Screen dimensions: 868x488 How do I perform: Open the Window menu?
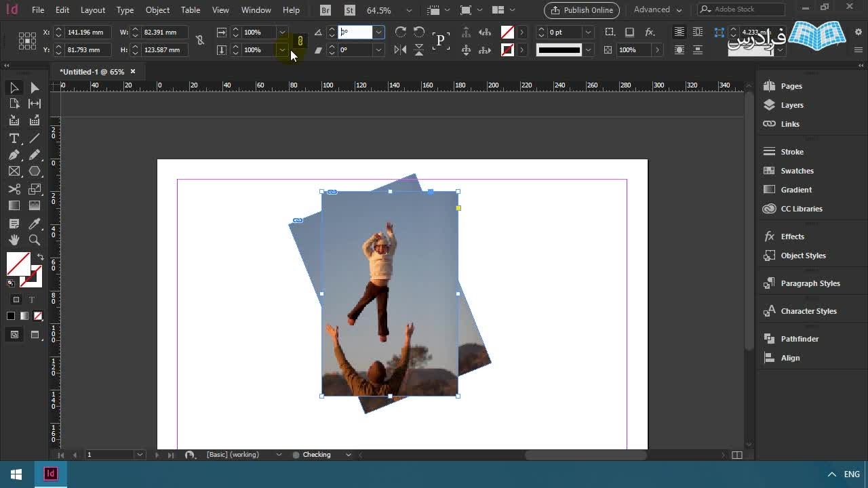[256, 10]
